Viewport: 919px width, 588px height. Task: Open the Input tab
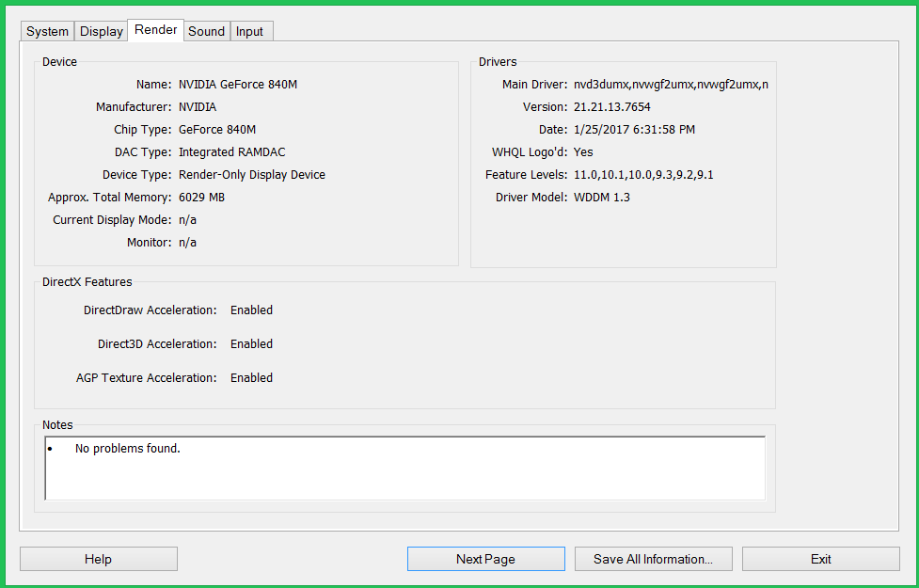(x=249, y=31)
